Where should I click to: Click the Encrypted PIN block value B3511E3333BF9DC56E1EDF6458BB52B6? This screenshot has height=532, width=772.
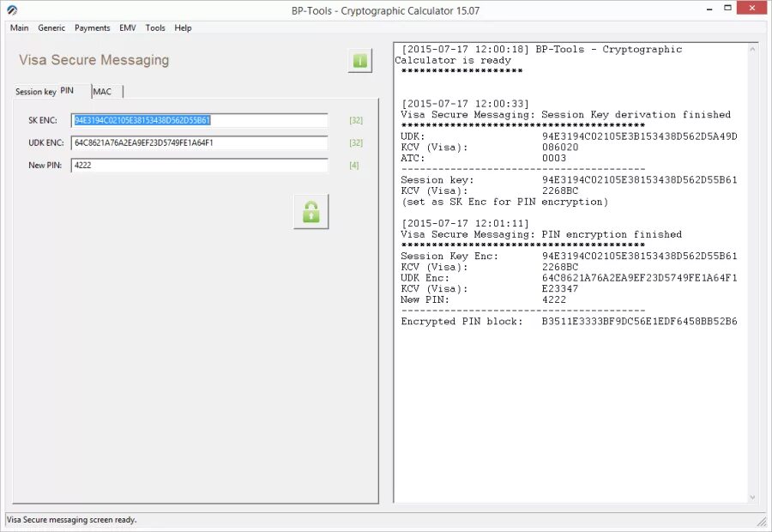[x=639, y=322]
